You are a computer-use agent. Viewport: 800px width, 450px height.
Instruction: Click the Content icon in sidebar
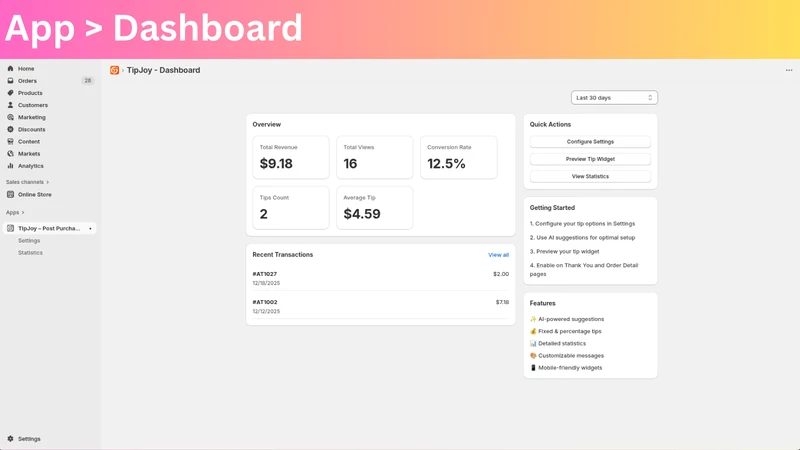tap(10, 141)
